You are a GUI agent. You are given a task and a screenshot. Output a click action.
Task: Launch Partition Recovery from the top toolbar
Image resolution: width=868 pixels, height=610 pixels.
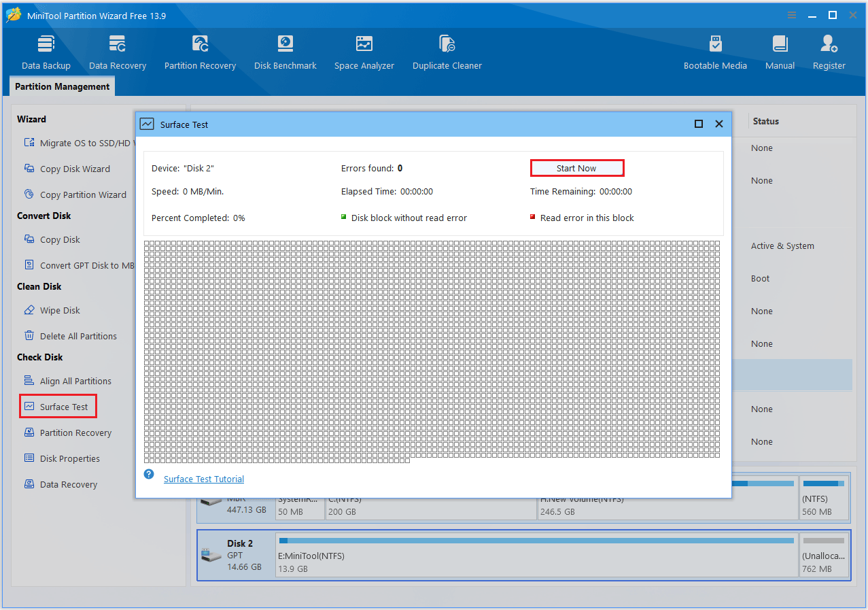point(200,52)
